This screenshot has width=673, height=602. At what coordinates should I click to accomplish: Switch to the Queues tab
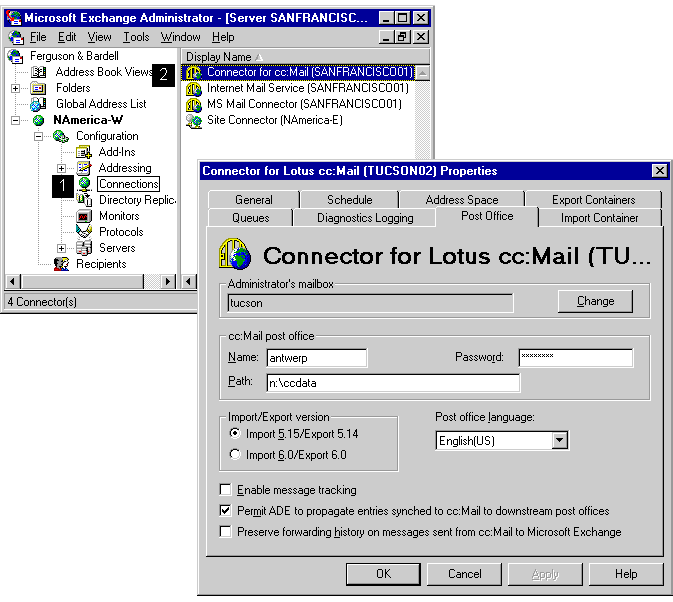[251, 218]
